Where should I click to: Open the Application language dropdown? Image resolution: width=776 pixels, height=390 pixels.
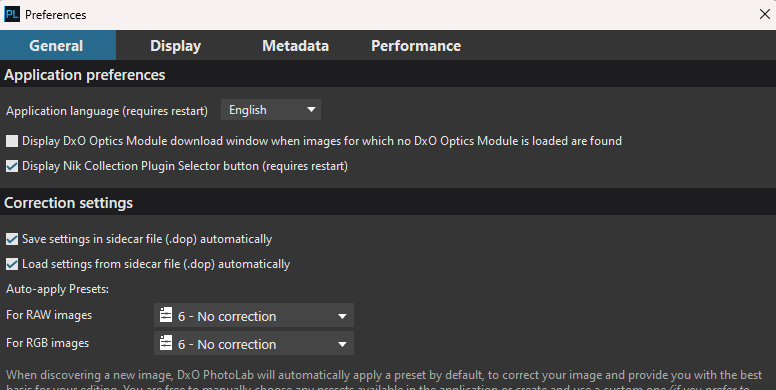coord(271,109)
